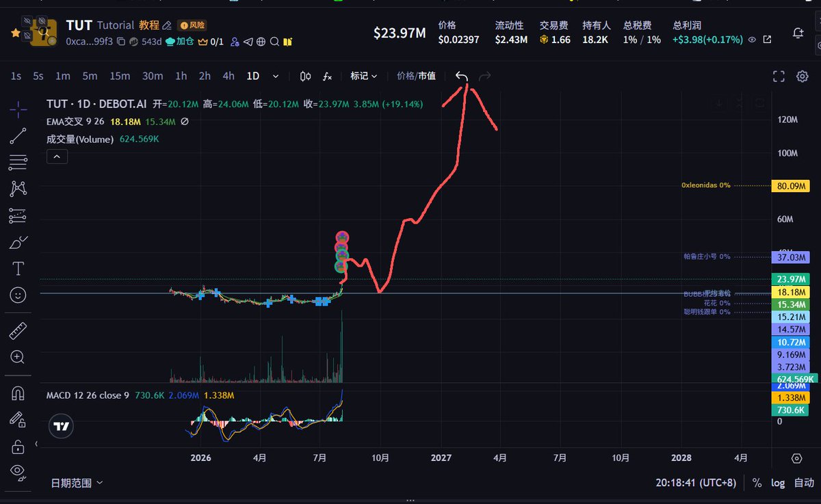Click the MACD 12 26 close 9 legend
This screenshot has width=821, height=504.
[88, 395]
